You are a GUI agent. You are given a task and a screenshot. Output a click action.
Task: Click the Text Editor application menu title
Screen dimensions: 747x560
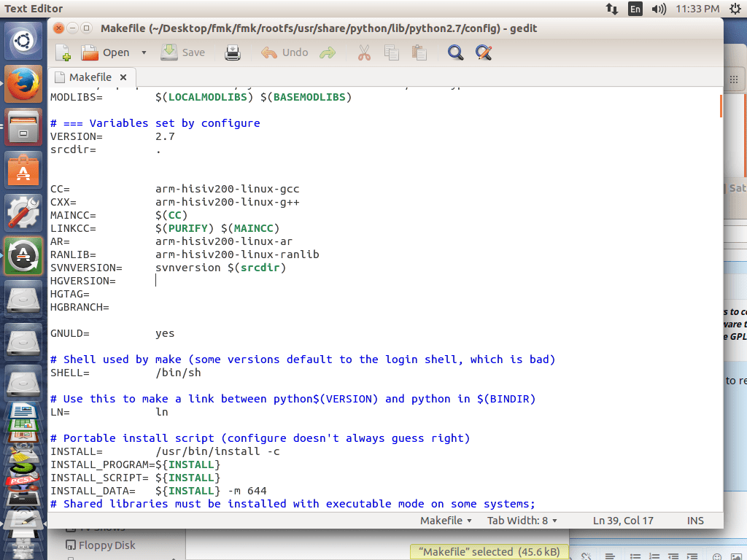click(x=34, y=9)
